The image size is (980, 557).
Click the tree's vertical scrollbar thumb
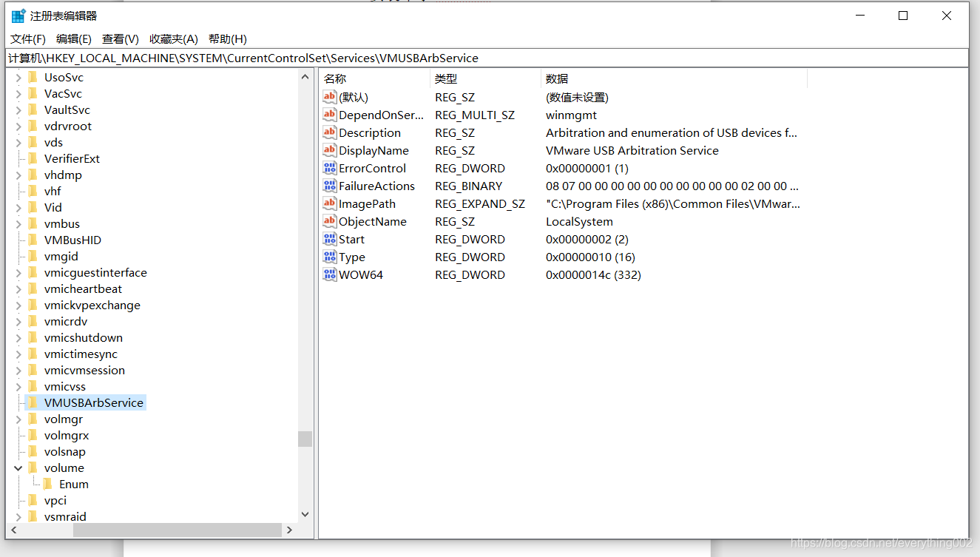[x=305, y=439]
